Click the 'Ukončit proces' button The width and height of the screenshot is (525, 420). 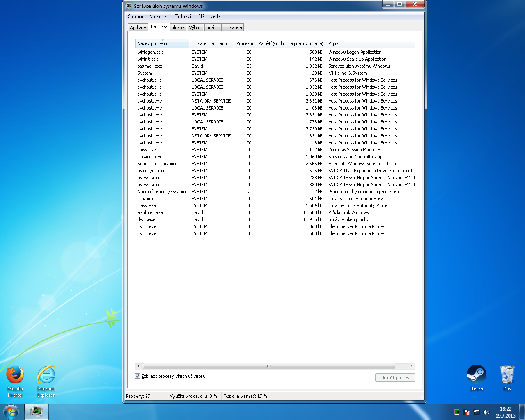pyautogui.click(x=395, y=378)
